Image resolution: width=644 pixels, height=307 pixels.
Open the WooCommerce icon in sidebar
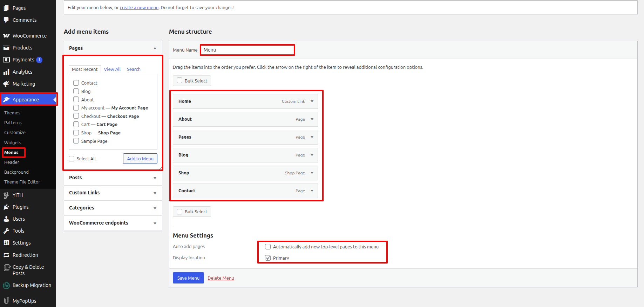pyautogui.click(x=6, y=36)
